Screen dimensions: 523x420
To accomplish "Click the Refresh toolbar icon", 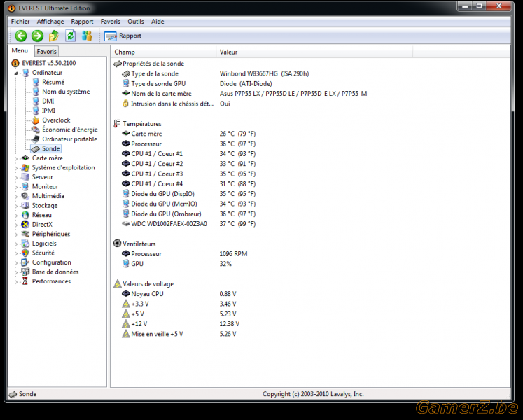I will point(71,36).
